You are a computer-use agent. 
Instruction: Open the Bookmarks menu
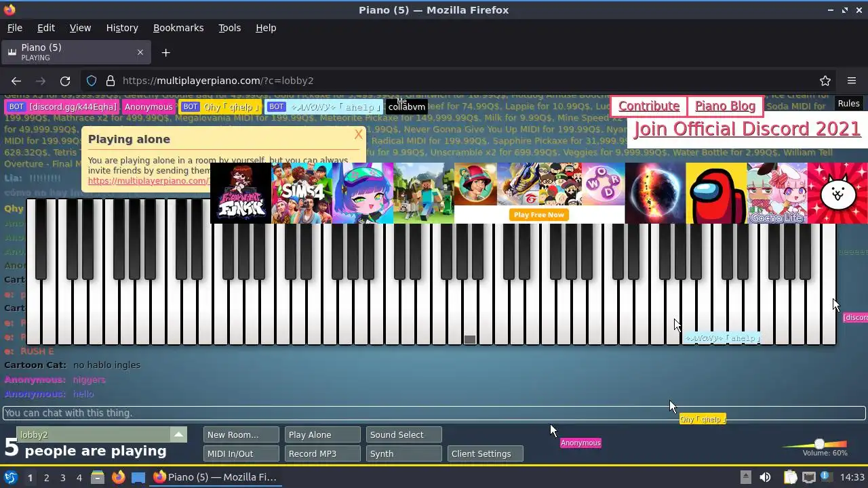[178, 28]
